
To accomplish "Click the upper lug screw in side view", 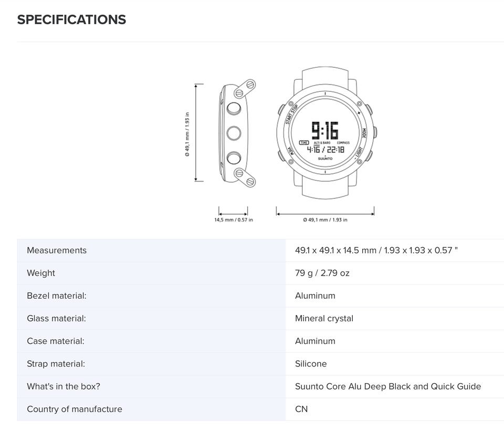I will 250,85.
